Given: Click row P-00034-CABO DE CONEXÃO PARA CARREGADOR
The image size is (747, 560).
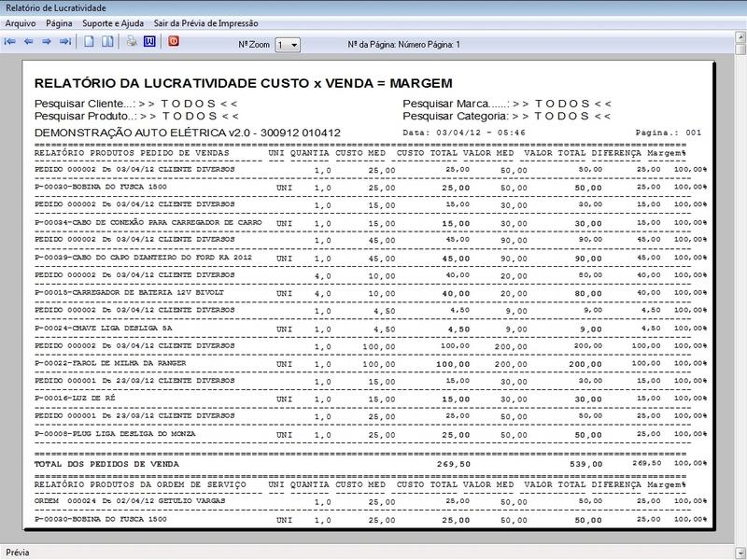Looking at the screenshot, I should (x=371, y=222).
